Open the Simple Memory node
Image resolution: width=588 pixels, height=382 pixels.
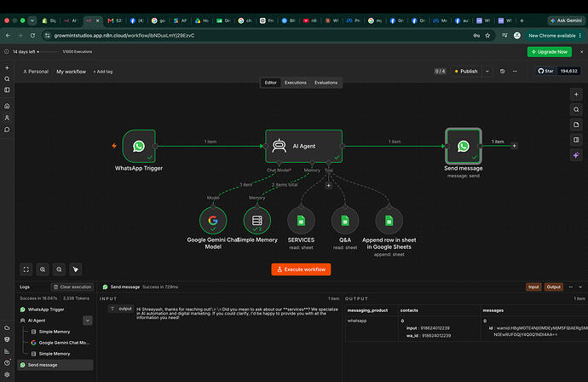257,221
